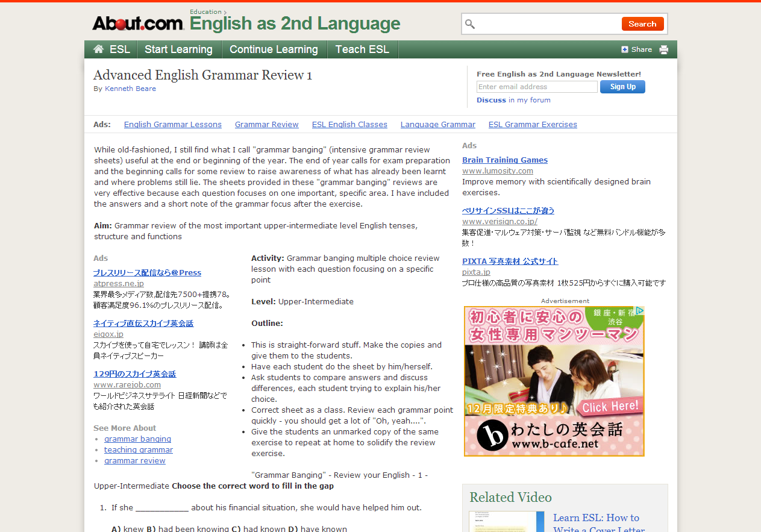Open the Continue Learning menu
Image resolution: width=761 pixels, height=532 pixels.
coord(274,49)
